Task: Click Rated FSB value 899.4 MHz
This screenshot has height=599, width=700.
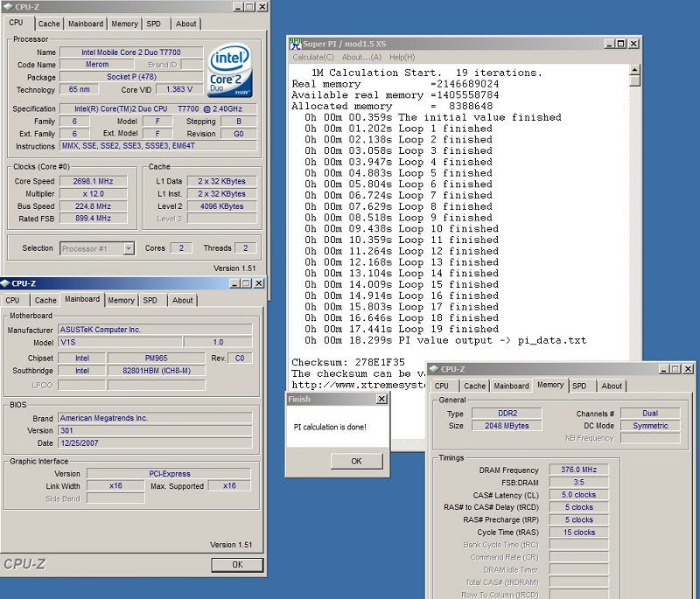Action: (94, 218)
